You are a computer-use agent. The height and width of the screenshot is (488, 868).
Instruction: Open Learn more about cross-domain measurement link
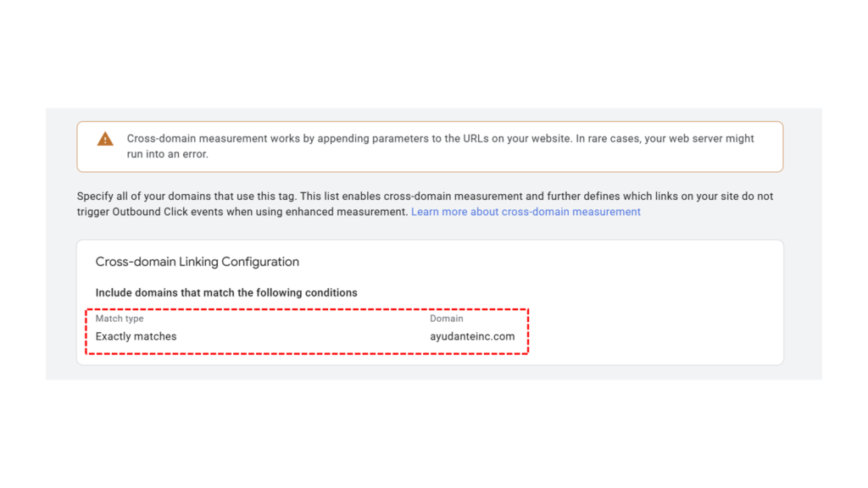coord(526,212)
